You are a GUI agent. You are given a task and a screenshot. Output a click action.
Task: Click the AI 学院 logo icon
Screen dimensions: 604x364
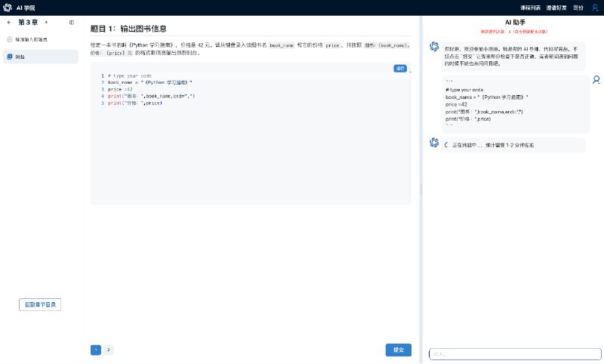8,8
